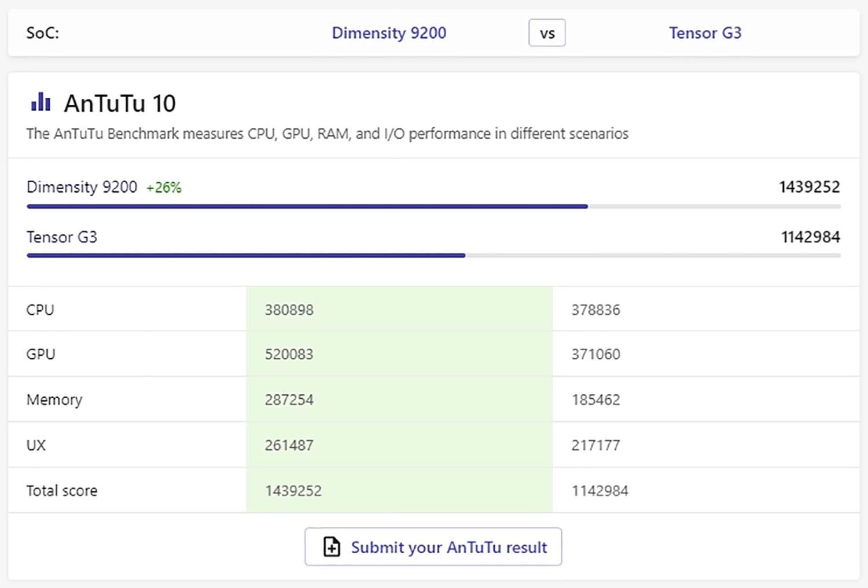
Task: Click the GPU score 520083
Action: click(x=289, y=354)
